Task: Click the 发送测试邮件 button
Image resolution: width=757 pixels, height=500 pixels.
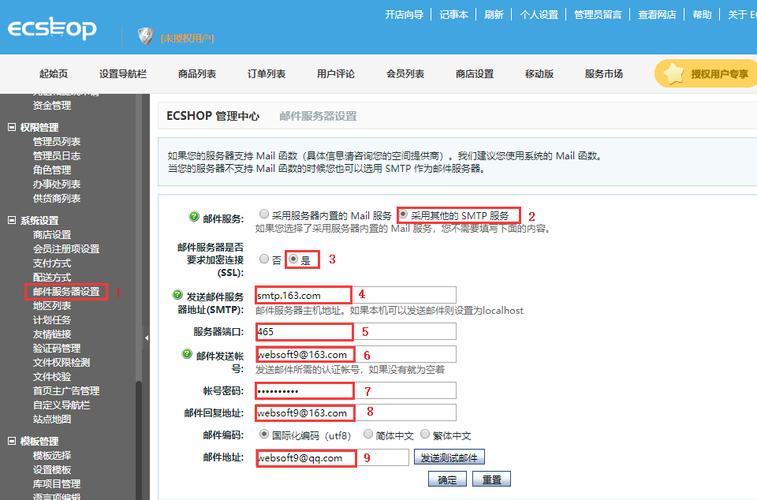Action: coord(449,457)
